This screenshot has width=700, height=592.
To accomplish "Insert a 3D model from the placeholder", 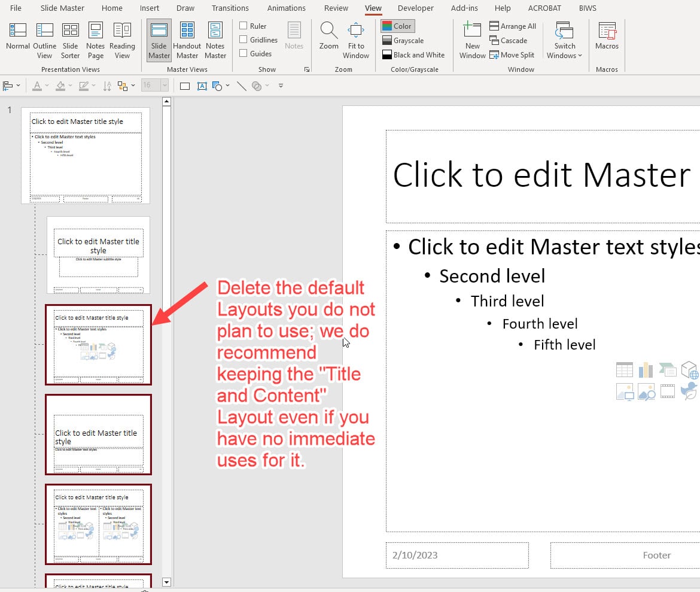I will coord(689,370).
